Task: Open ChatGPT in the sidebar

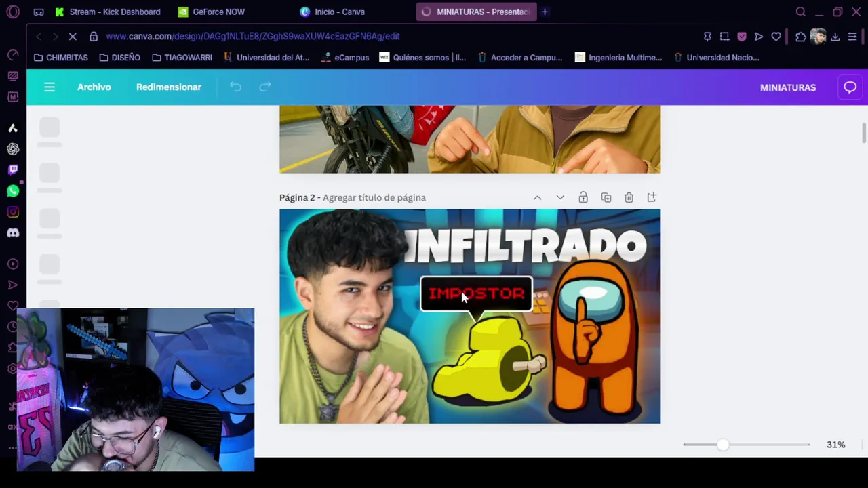Action: [13, 149]
